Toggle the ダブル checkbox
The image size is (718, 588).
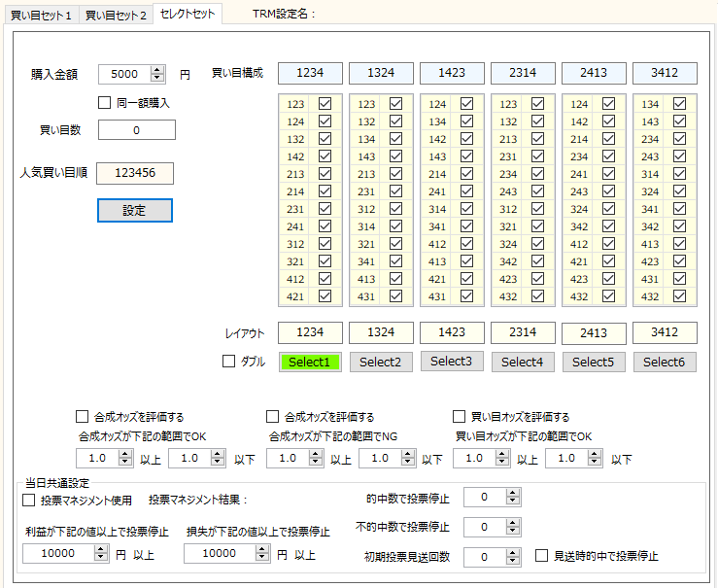[x=229, y=362]
